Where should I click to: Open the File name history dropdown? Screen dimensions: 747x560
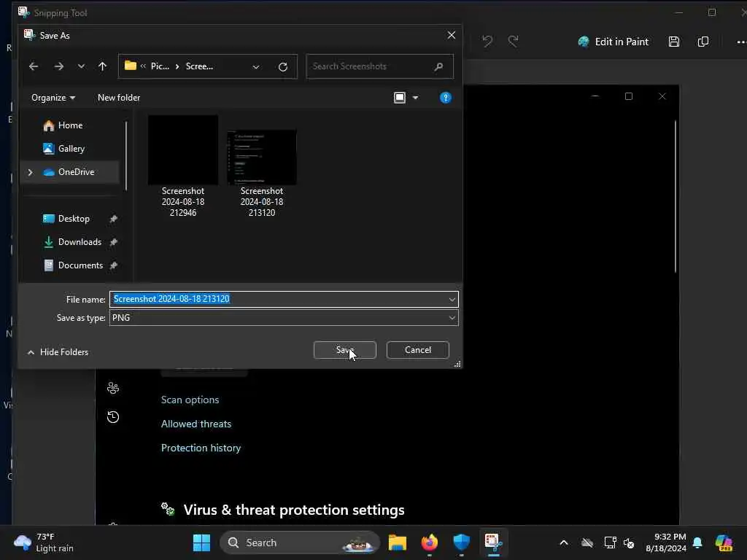point(452,299)
